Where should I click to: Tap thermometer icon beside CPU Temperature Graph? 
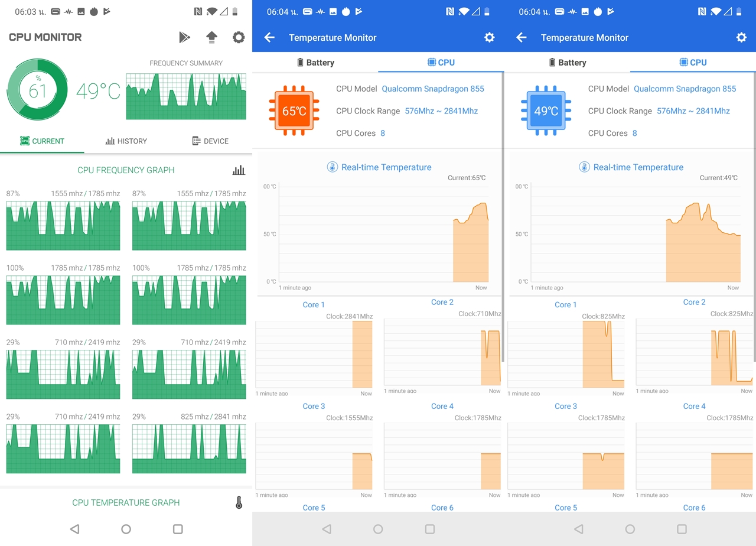[x=239, y=503]
